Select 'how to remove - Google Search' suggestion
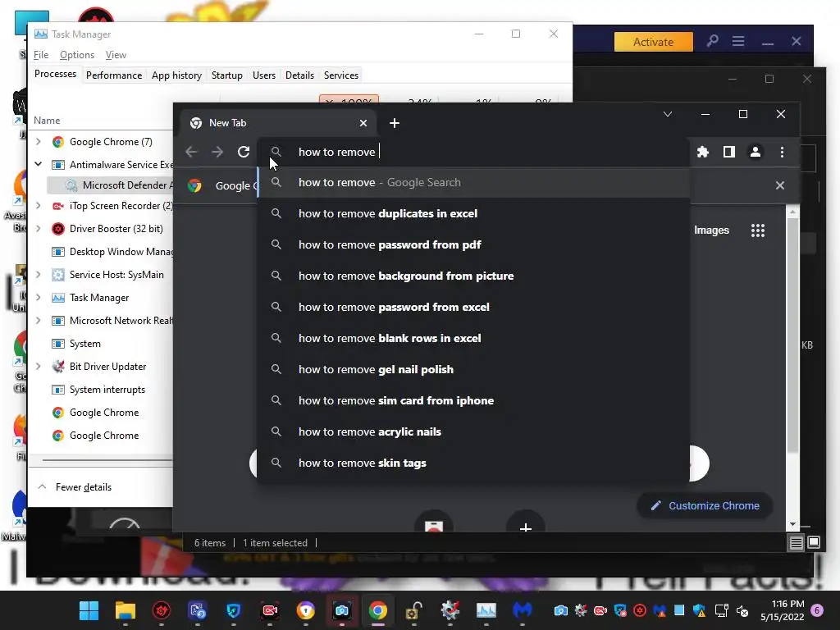The width and height of the screenshot is (840, 630). pos(473,183)
